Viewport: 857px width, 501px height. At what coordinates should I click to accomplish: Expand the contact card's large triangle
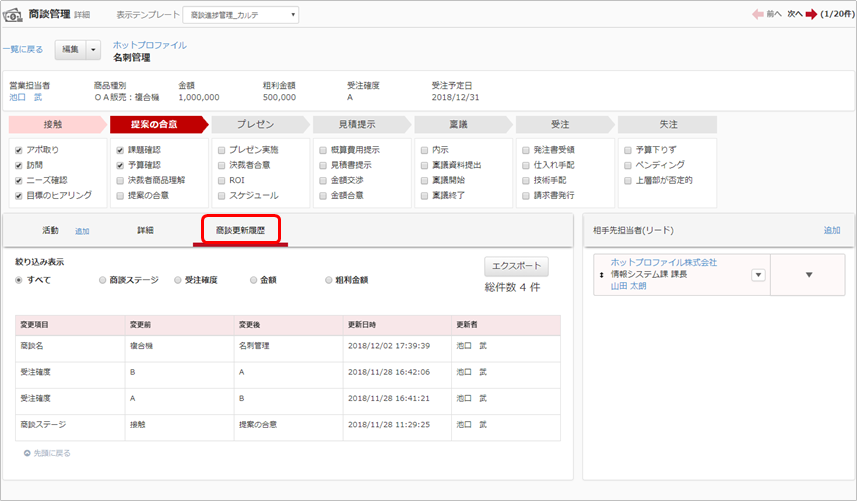point(808,275)
